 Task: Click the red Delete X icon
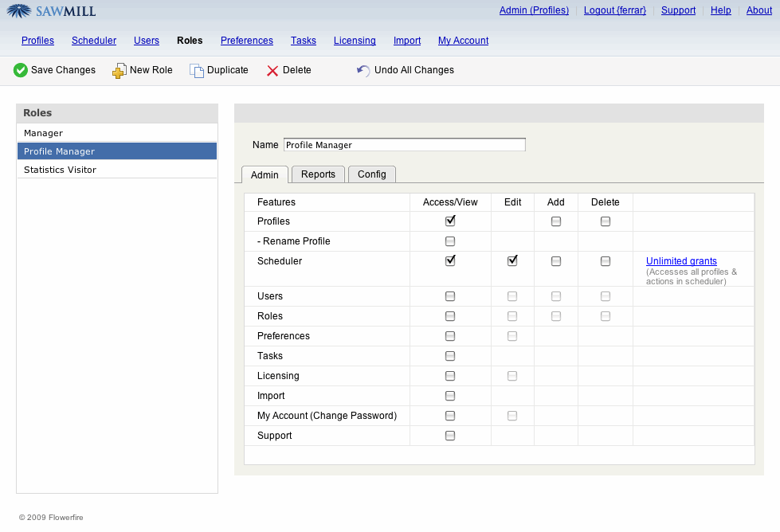272,71
